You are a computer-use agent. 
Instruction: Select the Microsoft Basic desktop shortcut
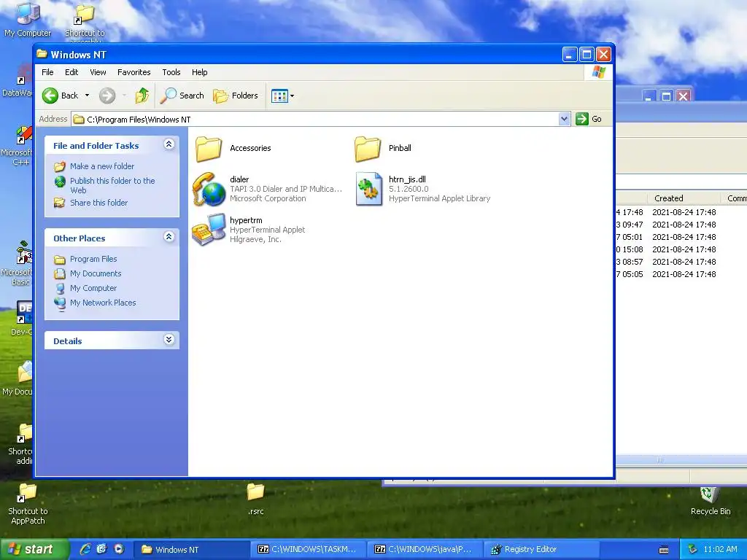coord(18,264)
